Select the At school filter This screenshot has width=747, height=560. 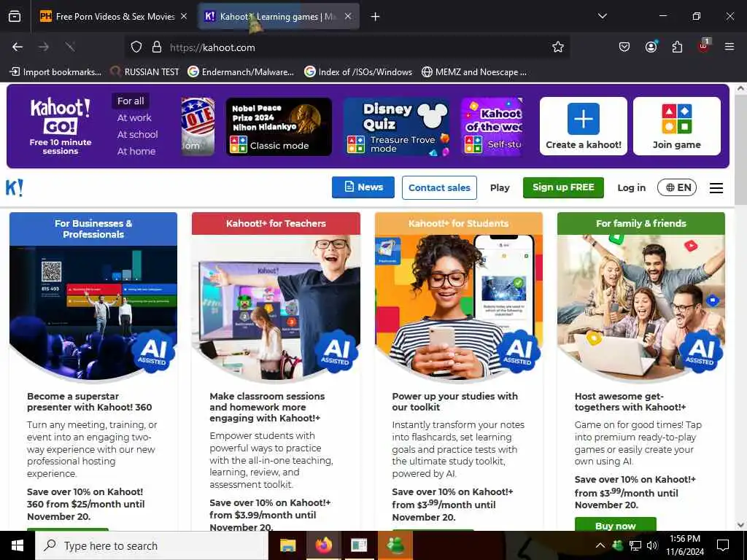pyautogui.click(x=137, y=134)
